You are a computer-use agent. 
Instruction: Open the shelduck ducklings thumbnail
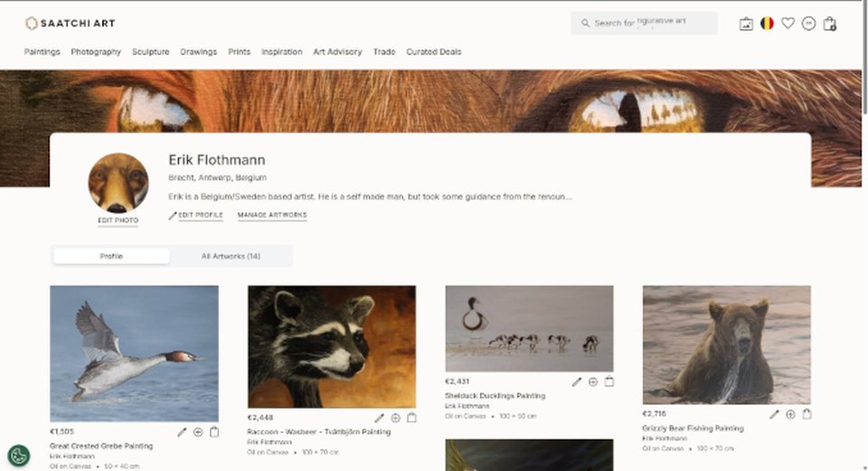529,329
